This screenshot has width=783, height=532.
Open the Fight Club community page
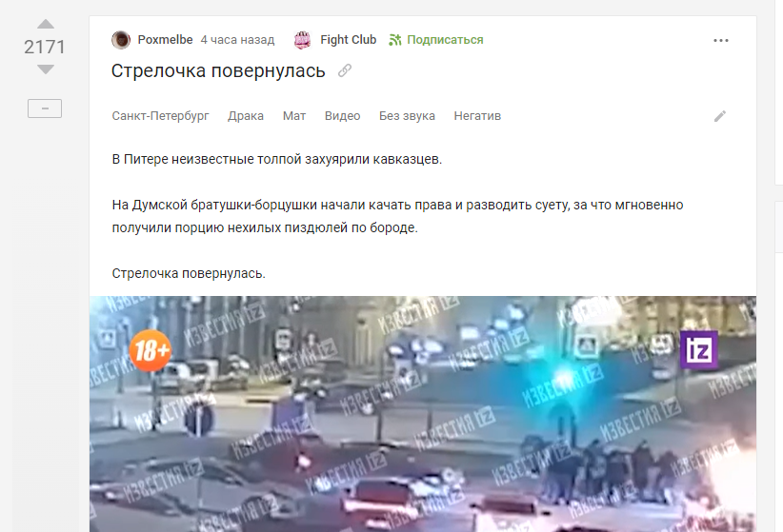(x=348, y=40)
